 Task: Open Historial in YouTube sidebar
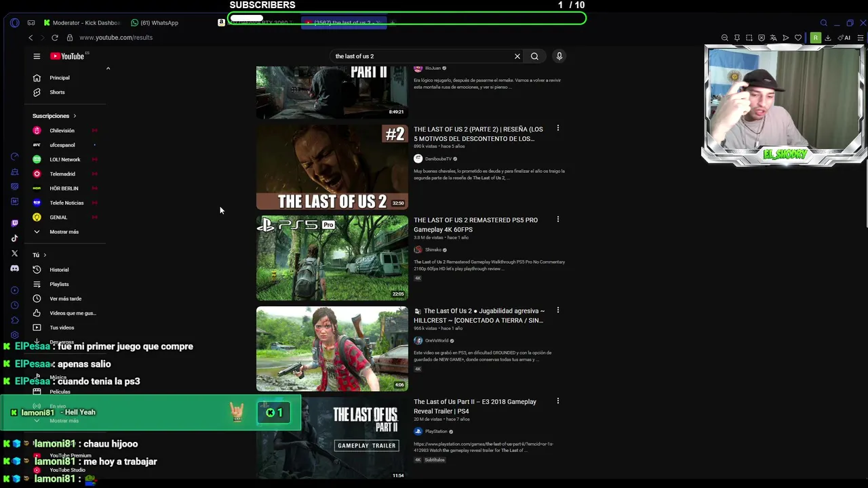pos(59,270)
